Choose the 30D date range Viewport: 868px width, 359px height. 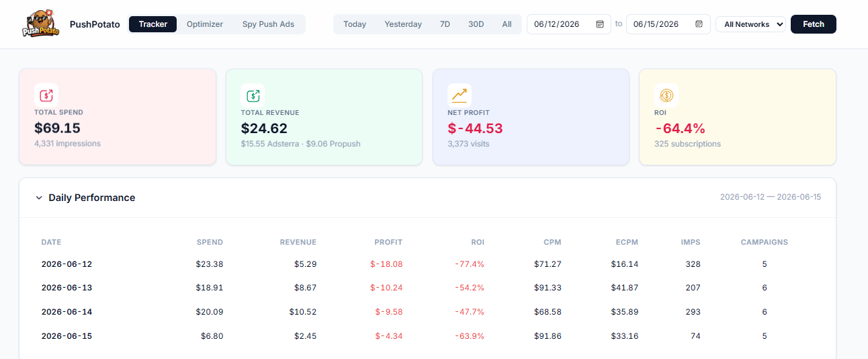[x=476, y=24]
